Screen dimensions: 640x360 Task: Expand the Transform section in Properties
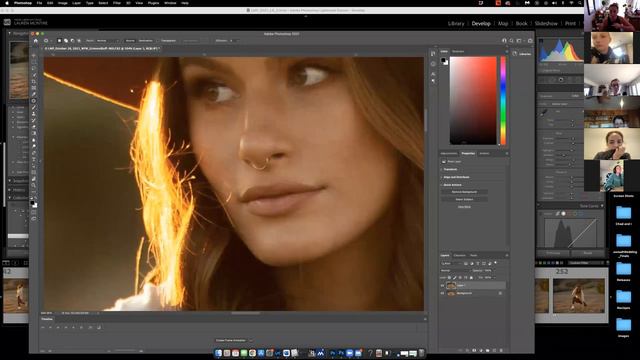coord(450,169)
